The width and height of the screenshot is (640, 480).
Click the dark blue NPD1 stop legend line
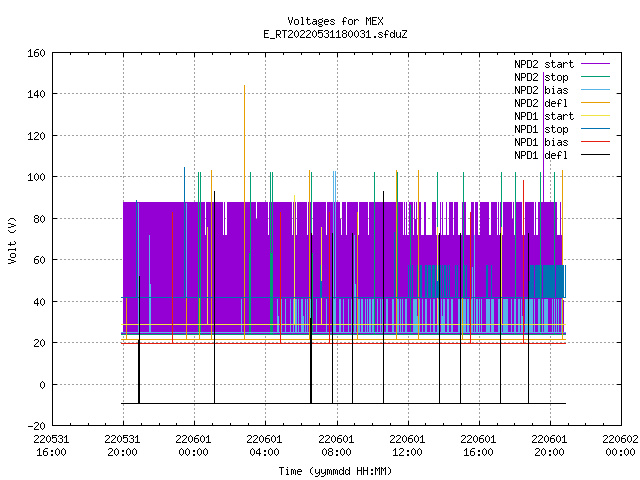pyautogui.click(x=595, y=129)
